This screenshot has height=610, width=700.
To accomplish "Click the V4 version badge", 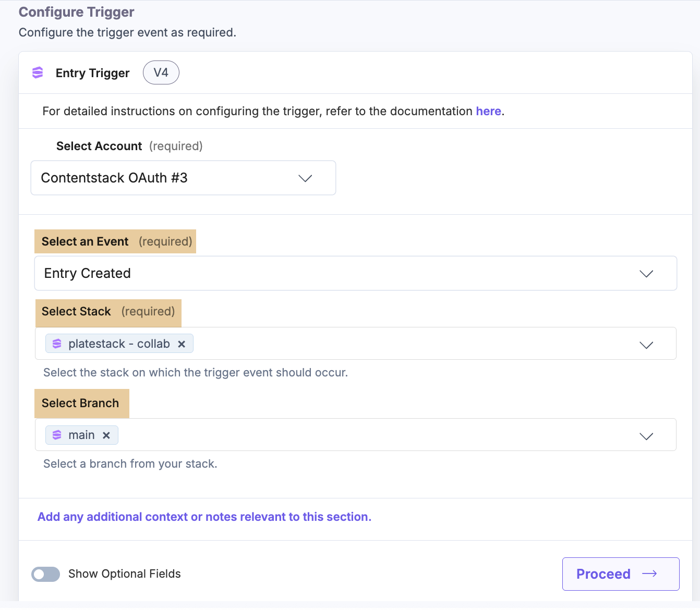I will tap(161, 73).
